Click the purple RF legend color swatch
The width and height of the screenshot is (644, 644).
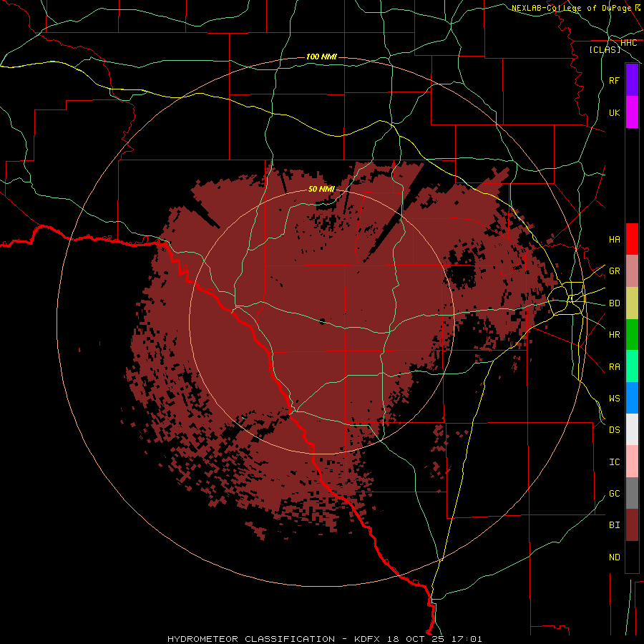(x=632, y=80)
